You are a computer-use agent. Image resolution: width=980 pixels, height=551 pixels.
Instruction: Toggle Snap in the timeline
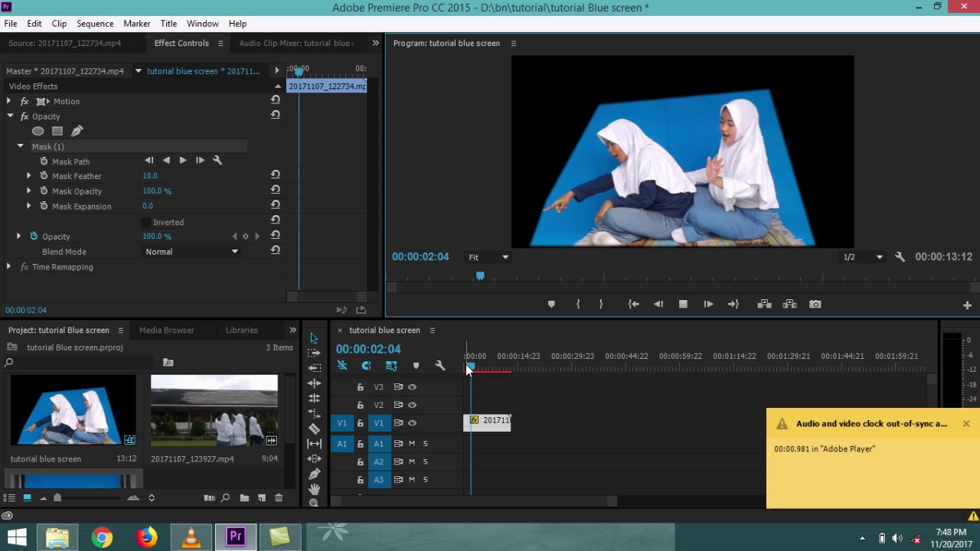(x=367, y=366)
